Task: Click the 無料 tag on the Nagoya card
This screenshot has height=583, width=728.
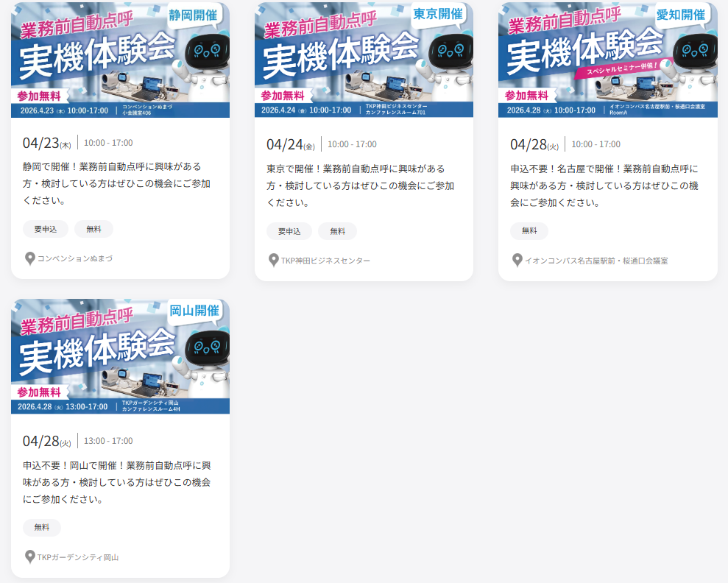Action: 529,231
